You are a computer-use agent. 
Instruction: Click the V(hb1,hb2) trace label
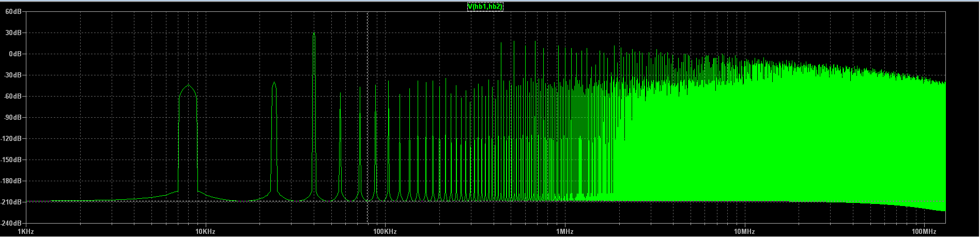point(485,7)
